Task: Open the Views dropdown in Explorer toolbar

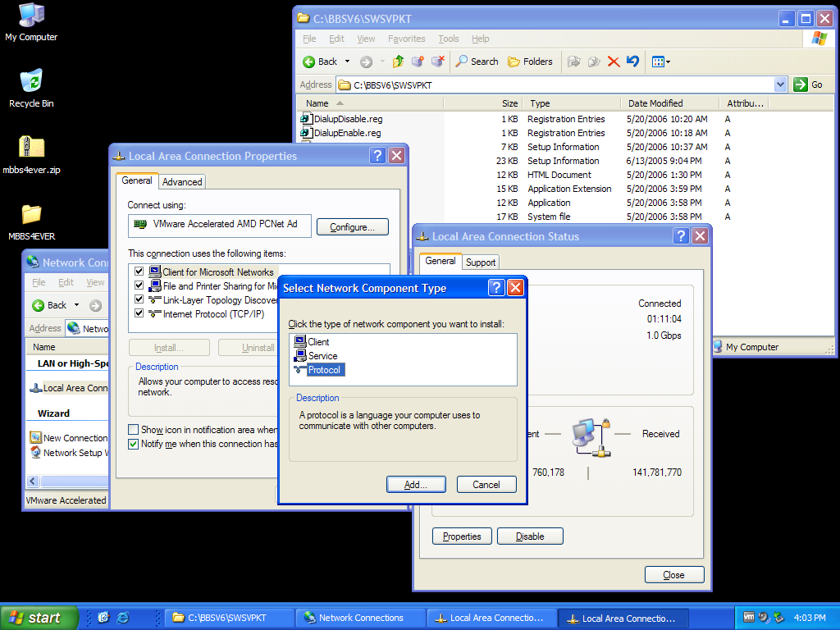Action: point(661,62)
